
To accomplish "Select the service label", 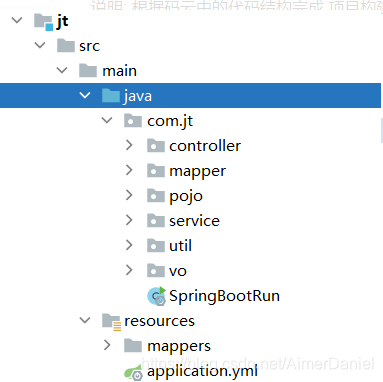I will tap(194, 221).
